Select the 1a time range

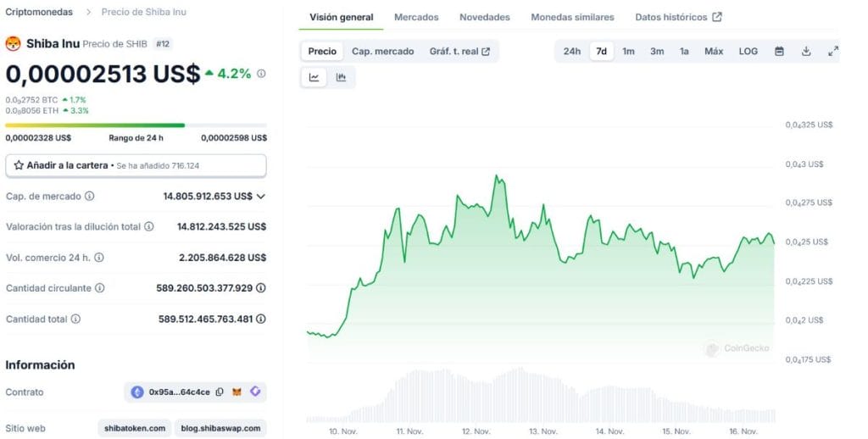684,52
